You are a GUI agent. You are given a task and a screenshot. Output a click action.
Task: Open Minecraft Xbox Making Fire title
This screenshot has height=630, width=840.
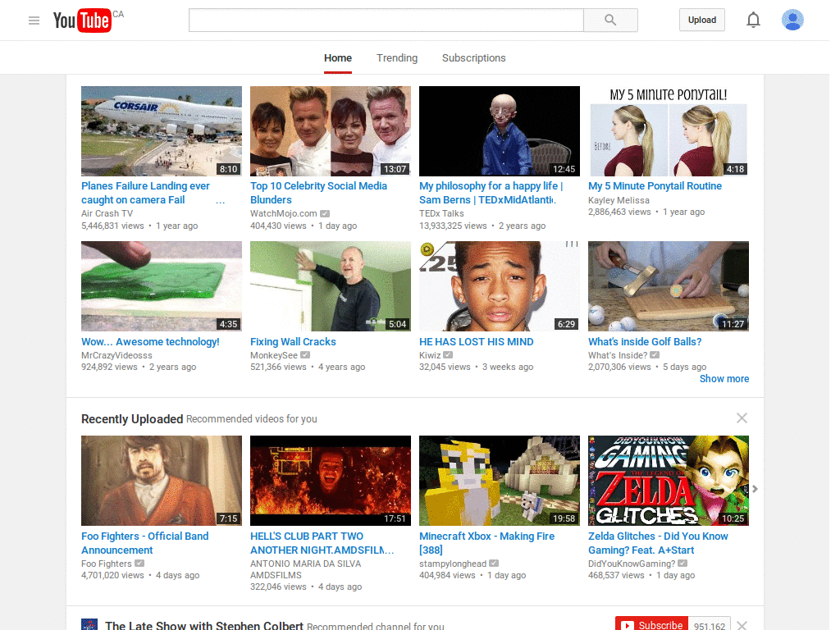486,543
